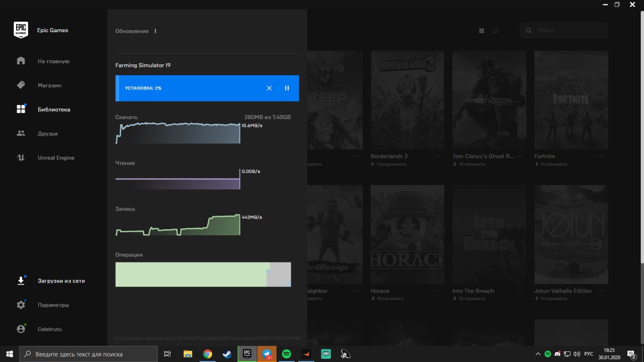This screenshot has height=362, width=644.
Task: Open Spotify from the taskbar
Action: (x=286, y=354)
